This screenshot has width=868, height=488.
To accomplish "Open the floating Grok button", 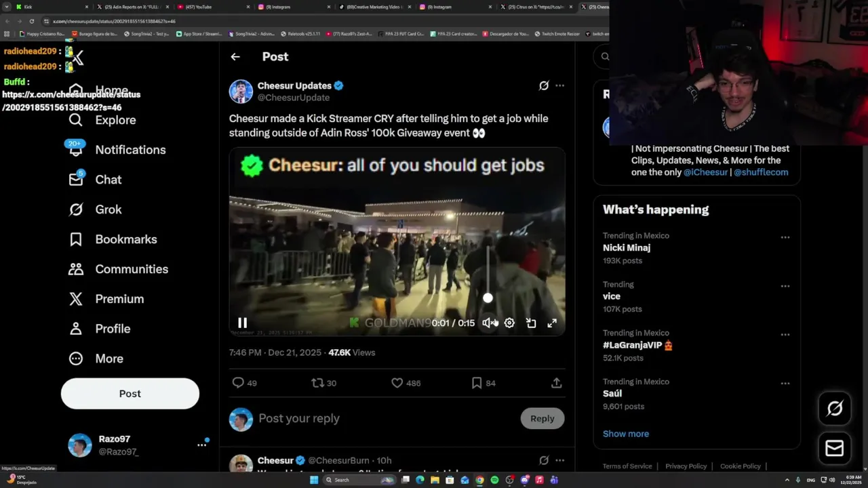I will pos(835,408).
